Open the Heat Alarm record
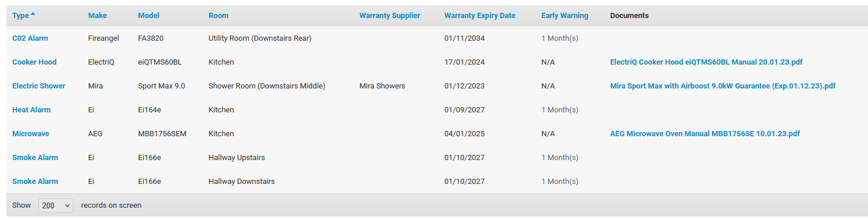868x220 pixels. pos(31,110)
